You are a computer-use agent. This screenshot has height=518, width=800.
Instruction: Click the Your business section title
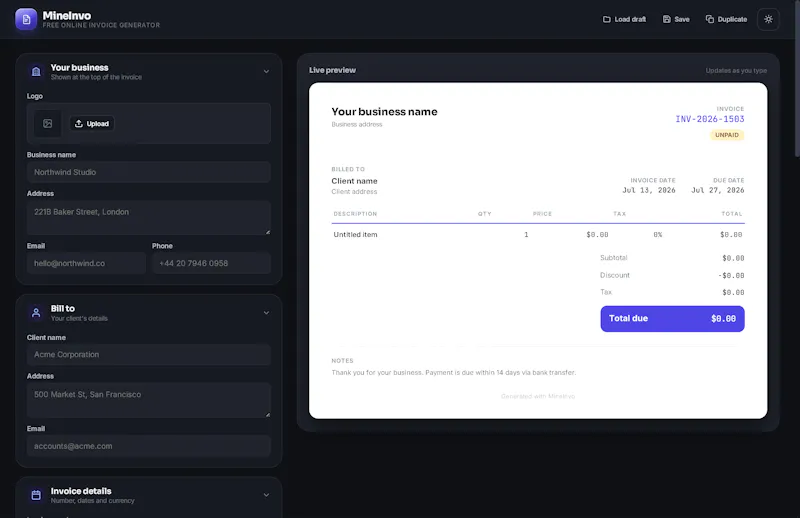point(80,67)
